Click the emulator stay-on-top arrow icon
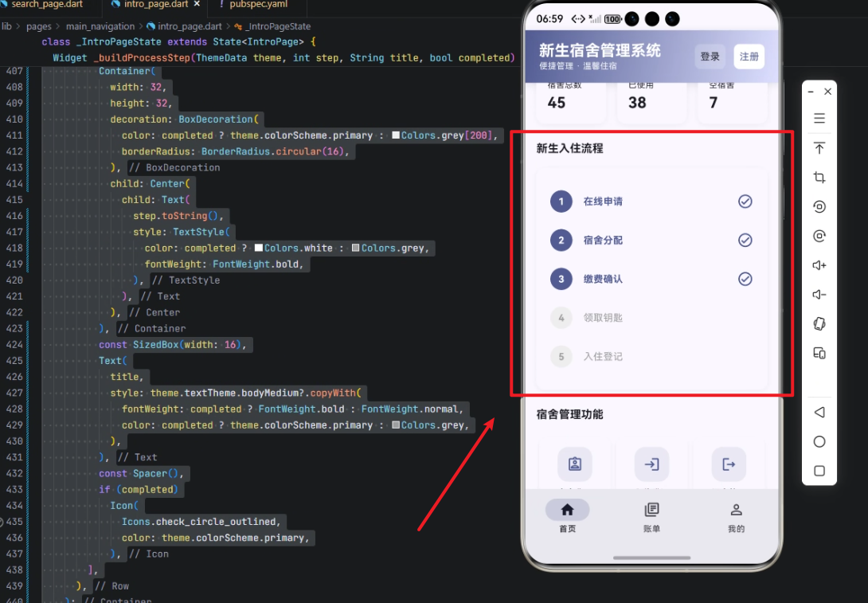 point(819,148)
